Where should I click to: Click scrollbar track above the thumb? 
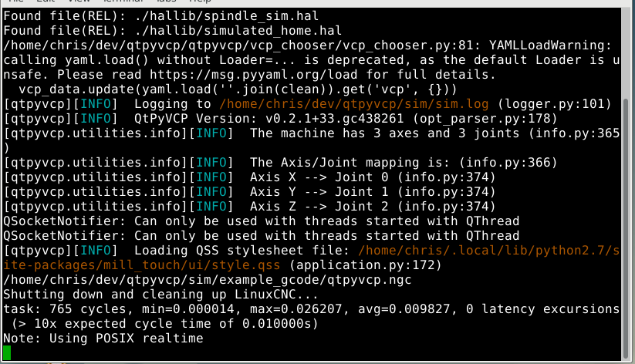click(x=626, y=52)
